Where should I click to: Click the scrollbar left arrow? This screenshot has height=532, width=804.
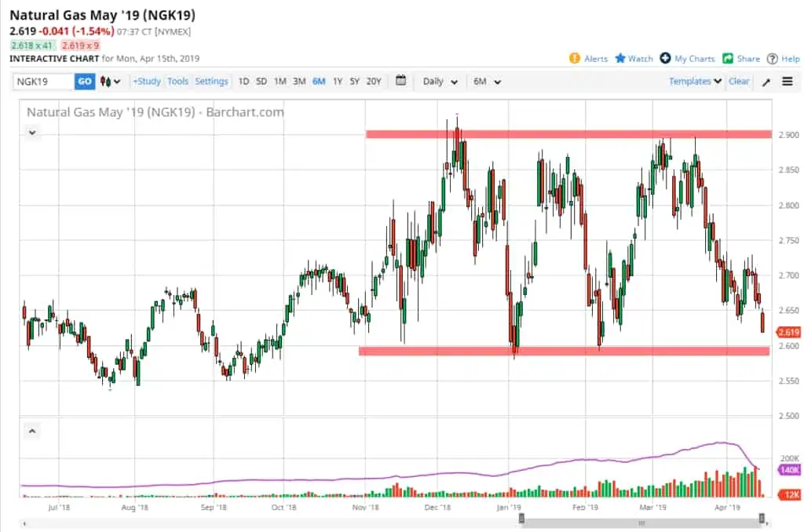24,524
